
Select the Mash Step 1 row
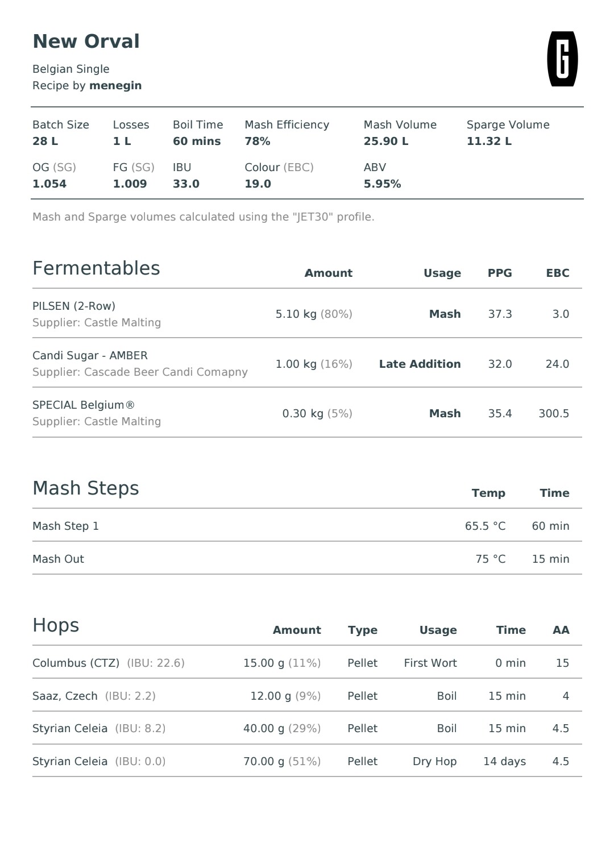click(307, 526)
